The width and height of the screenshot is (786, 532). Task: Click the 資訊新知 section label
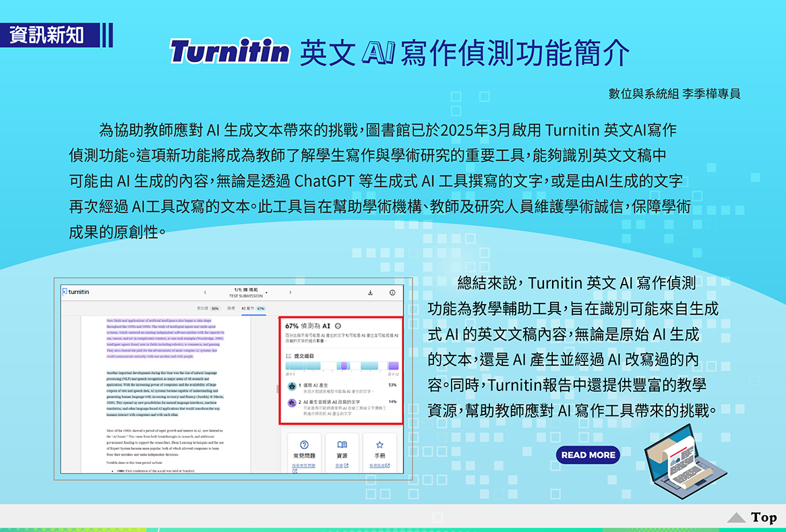click(47, 34)
